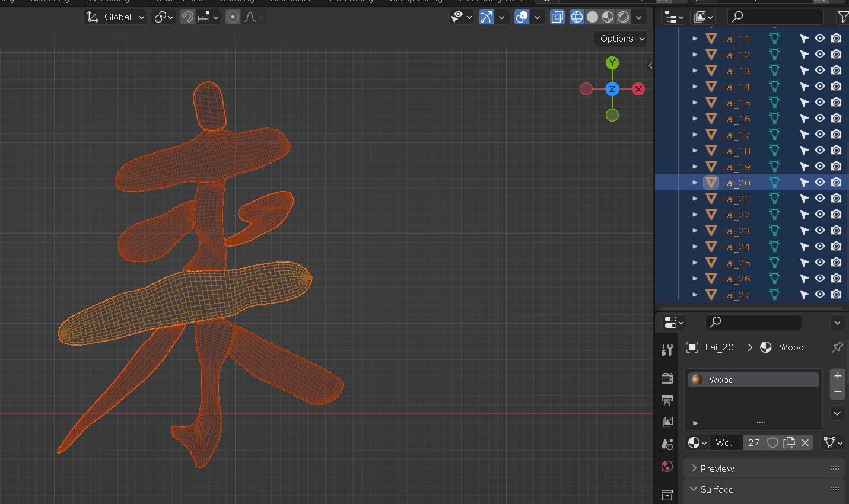Image resolution: width=849 pixels, height=504 pixels.
Task: Select Lai_14 in the outliner
Action: 736,87
